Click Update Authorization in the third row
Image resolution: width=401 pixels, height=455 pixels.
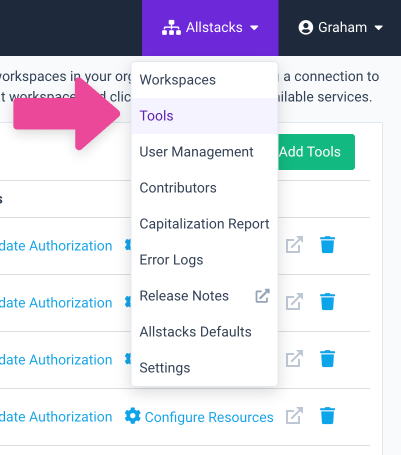coord(56,360)
